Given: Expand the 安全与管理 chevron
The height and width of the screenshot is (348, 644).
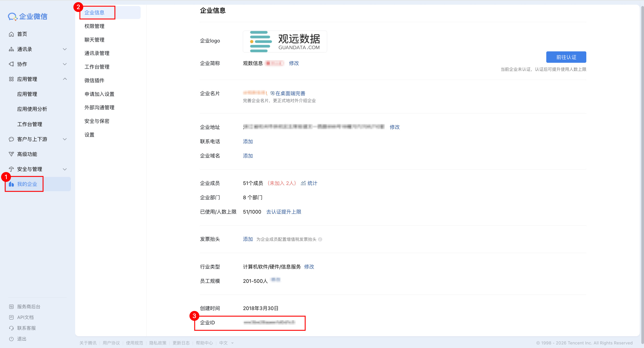Looking at the screenshot, I should point(65,169).
